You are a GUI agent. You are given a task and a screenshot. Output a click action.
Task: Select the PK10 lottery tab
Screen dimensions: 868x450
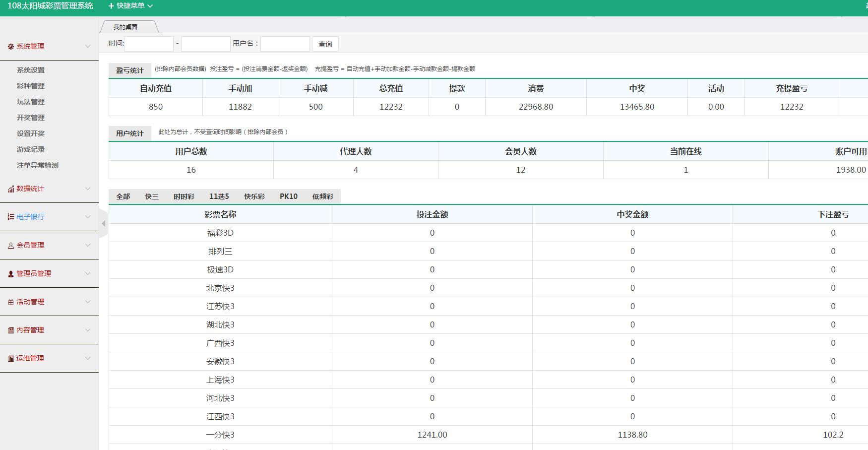coord(288,196)
